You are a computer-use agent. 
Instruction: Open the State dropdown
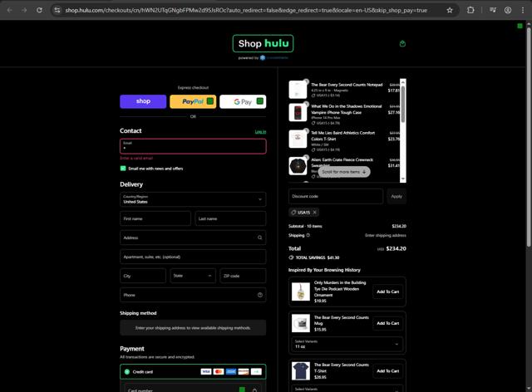[193, 276]
